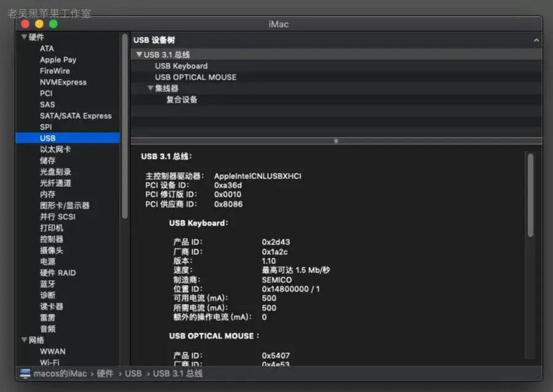Click 硬件 in the path bar
Screen dimensions: 553x392
click(x=104, y=374)
